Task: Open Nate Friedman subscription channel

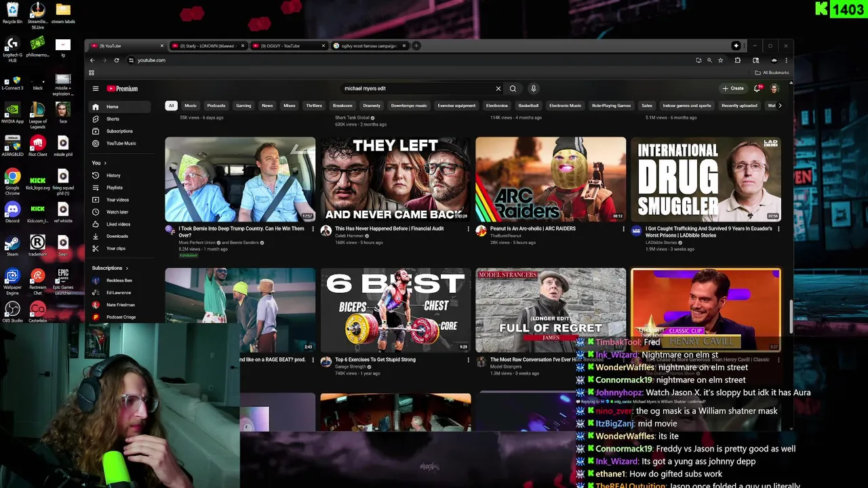Action: (x=119, y=305)
